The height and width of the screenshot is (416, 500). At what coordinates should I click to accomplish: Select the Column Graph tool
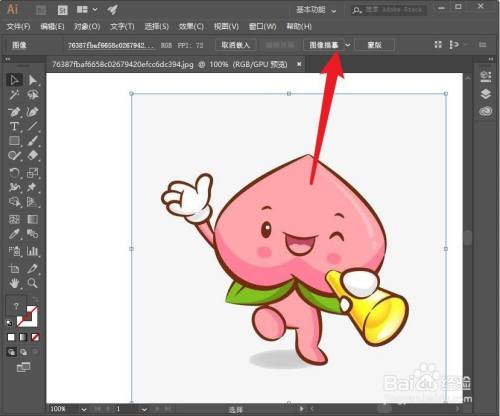click(33, 251)
